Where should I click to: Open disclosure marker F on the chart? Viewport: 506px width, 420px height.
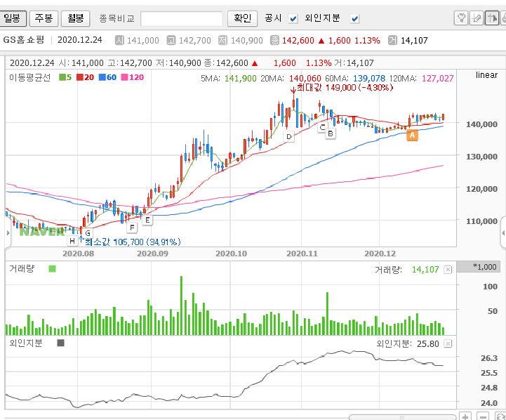pyautogui.click(x=132, y=228)
